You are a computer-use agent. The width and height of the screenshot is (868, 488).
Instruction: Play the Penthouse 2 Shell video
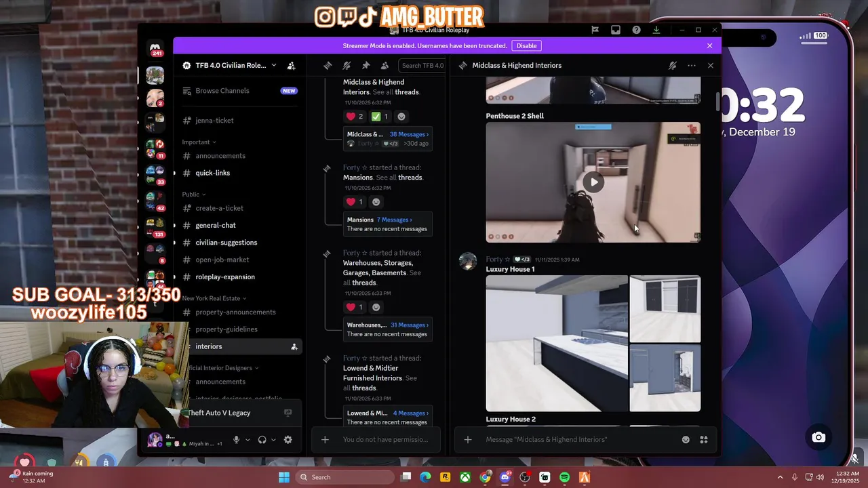click(594, 182)
